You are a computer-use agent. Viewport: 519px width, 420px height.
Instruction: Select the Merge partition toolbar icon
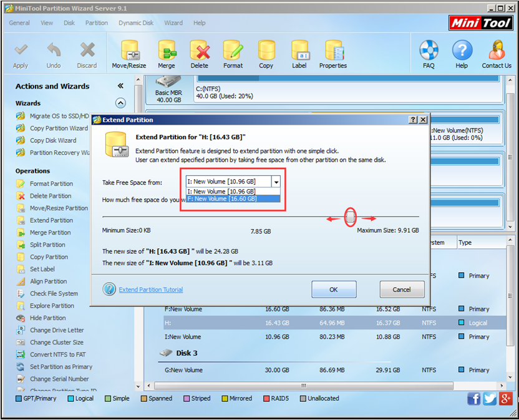tap(167, 51)
